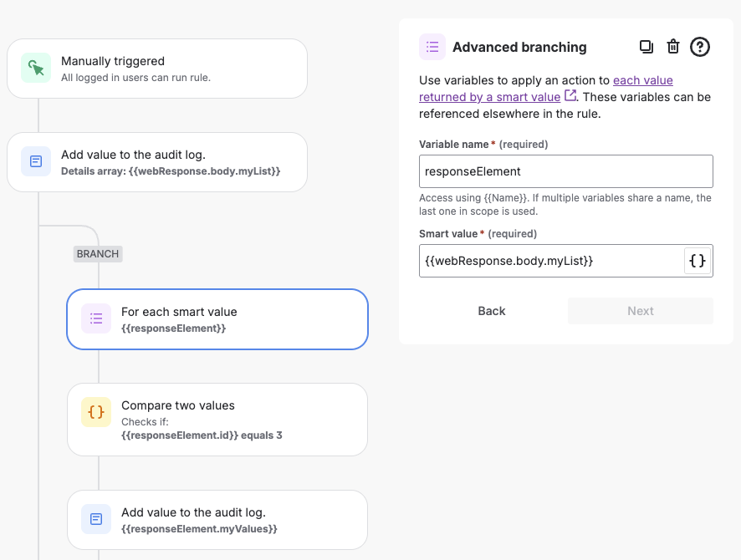Delete the Advanced branching component via trash icon
The height and width of the screenshot is (560, 741).
pos(673,47)
